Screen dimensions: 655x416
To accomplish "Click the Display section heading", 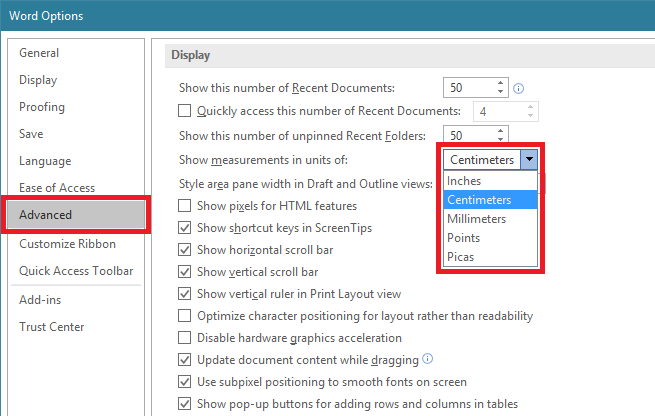I will (x=190, y=55).
